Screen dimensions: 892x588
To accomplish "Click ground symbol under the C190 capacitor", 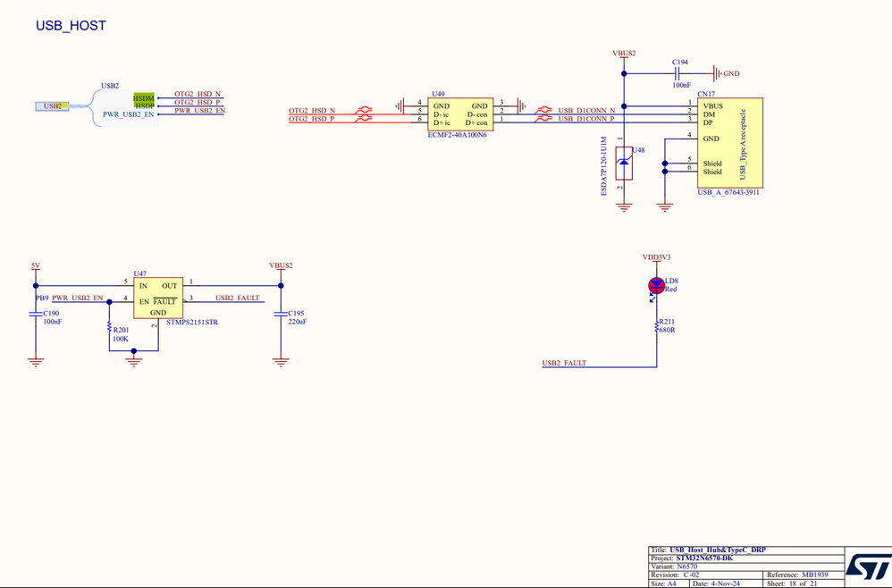I will 35,362.
